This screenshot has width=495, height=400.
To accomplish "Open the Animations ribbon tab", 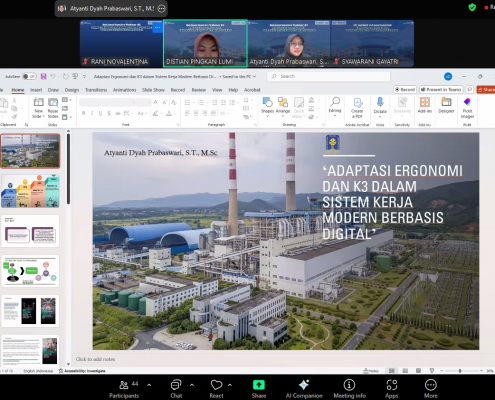I will [124, 90].
